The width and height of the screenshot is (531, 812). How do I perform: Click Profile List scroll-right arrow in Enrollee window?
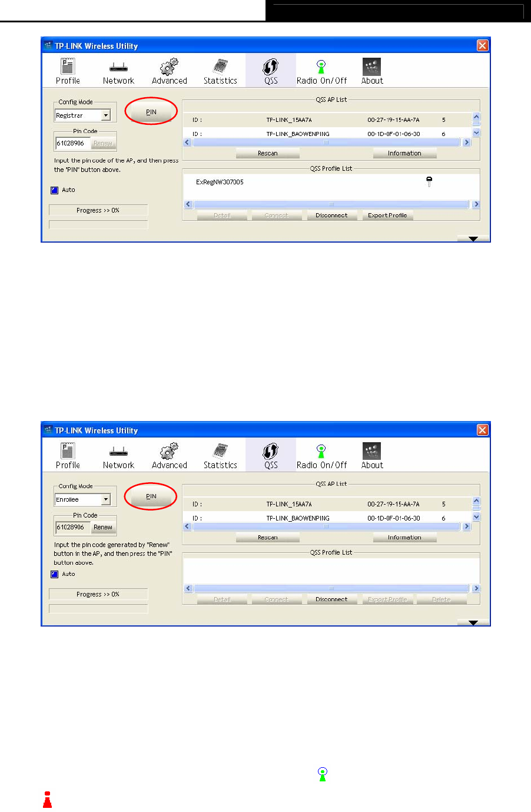point(476,588)
